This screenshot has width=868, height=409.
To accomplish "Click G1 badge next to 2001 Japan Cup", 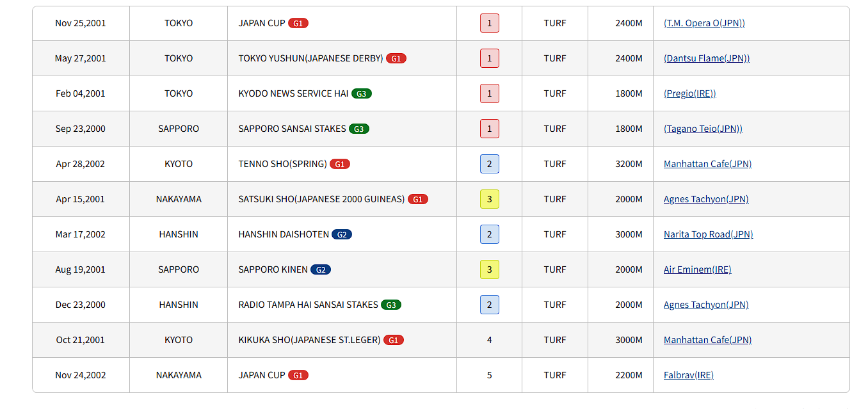I will (x=298, y=23).
